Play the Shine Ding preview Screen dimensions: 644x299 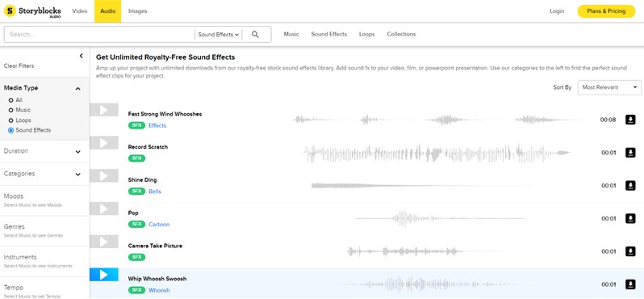pyautogui.click(x=104, y=175)
